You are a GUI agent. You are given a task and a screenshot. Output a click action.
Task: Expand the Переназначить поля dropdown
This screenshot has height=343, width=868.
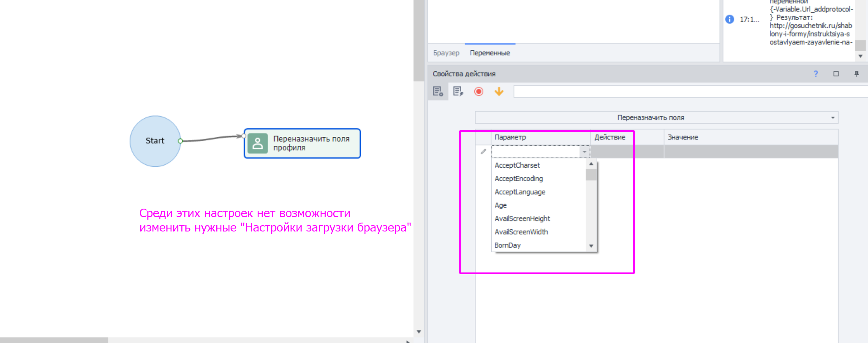[x=833, y=117]
